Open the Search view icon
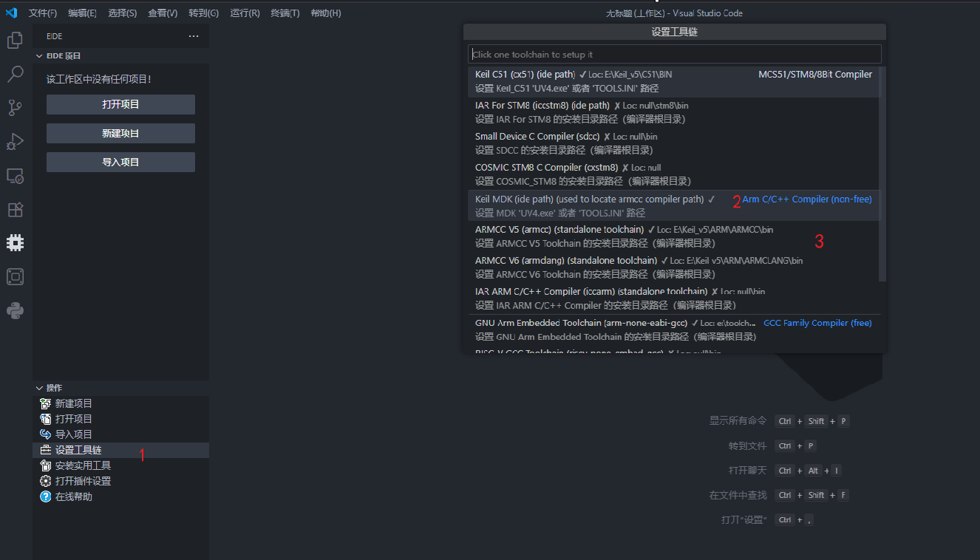The image size is (980, 560). [15, 74]
